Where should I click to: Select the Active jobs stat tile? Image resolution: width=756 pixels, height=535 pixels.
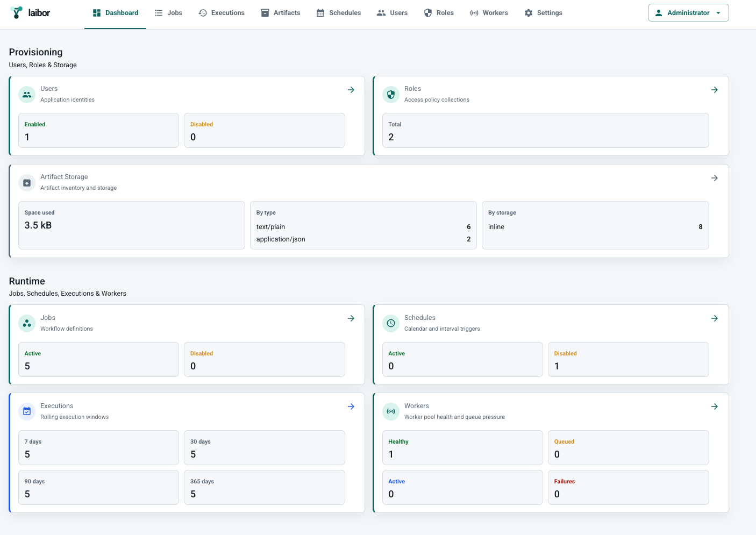click(98, 359)
